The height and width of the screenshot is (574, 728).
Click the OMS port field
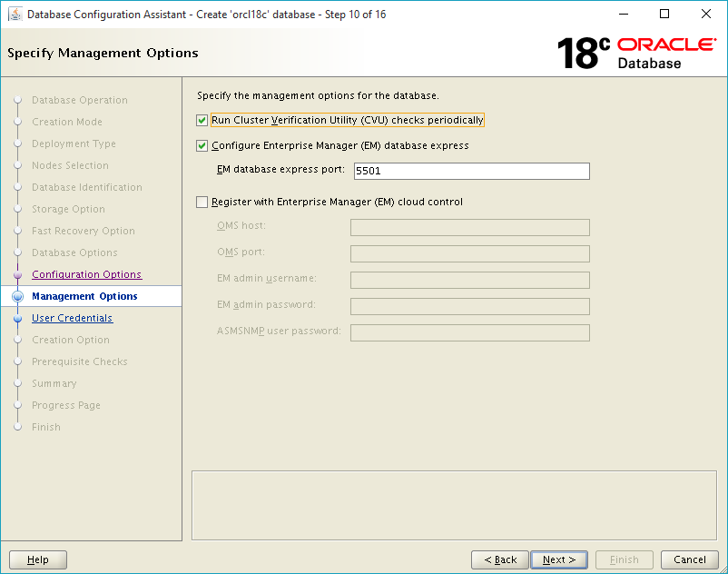point(470,254)
